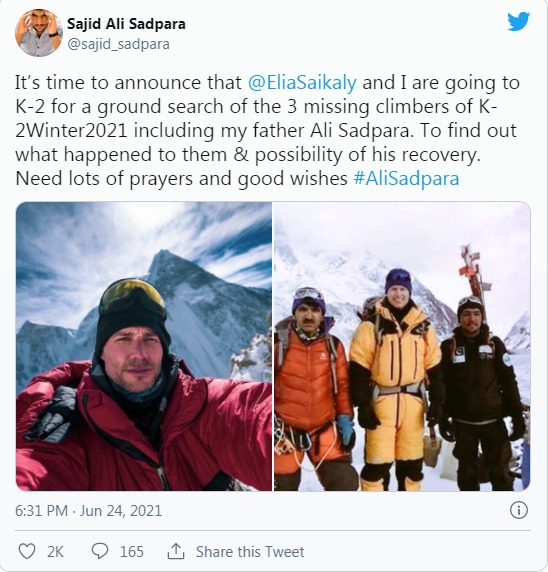
Task: Click the @EliaSaikaly mention link
Action: click(302, 82)
